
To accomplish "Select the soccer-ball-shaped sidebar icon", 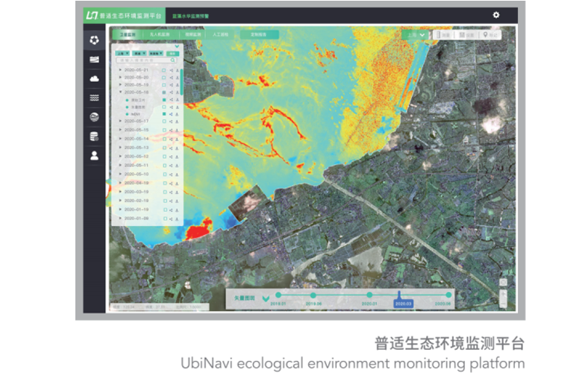I will coord(94,40).
